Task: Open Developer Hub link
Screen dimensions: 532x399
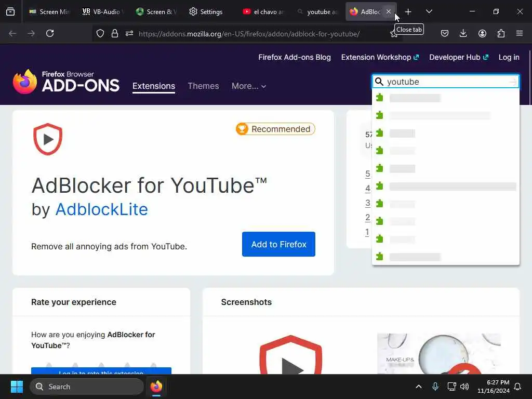Action: 459,57
